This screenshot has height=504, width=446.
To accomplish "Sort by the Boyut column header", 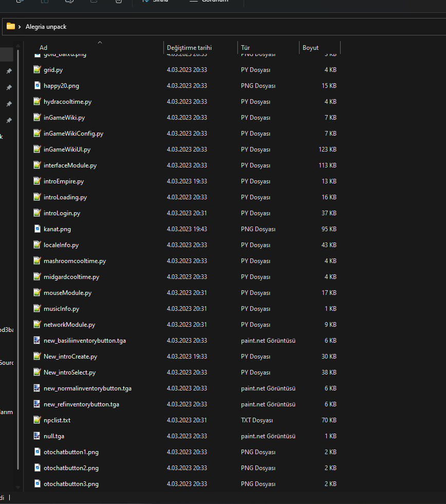I will 310,48.
